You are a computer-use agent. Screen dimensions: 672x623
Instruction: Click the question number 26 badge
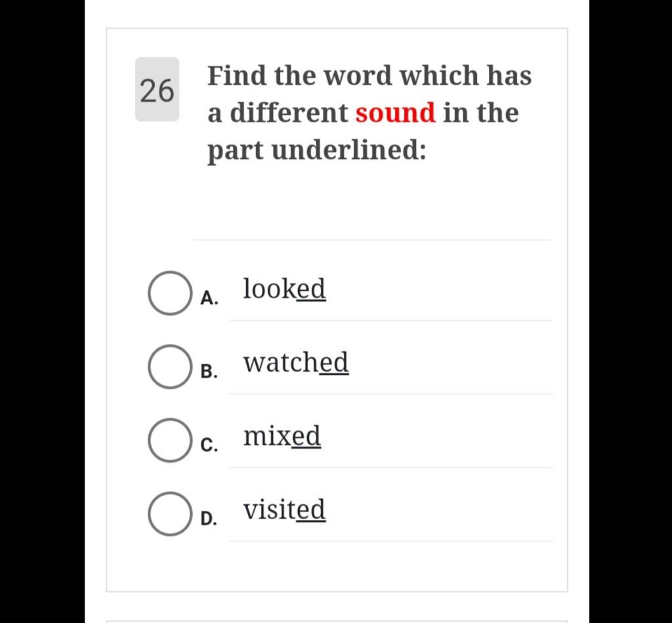[157, 90]
